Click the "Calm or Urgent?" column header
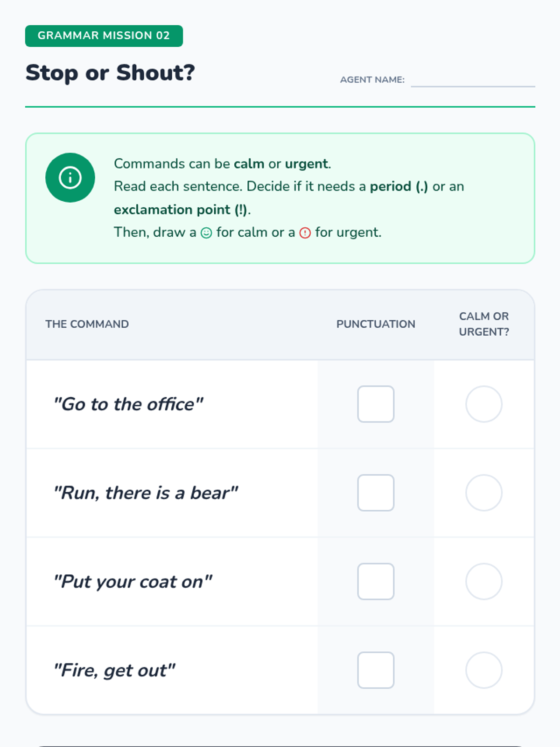Viewport: 560px width, 747px height. click(x=484, y=324)
